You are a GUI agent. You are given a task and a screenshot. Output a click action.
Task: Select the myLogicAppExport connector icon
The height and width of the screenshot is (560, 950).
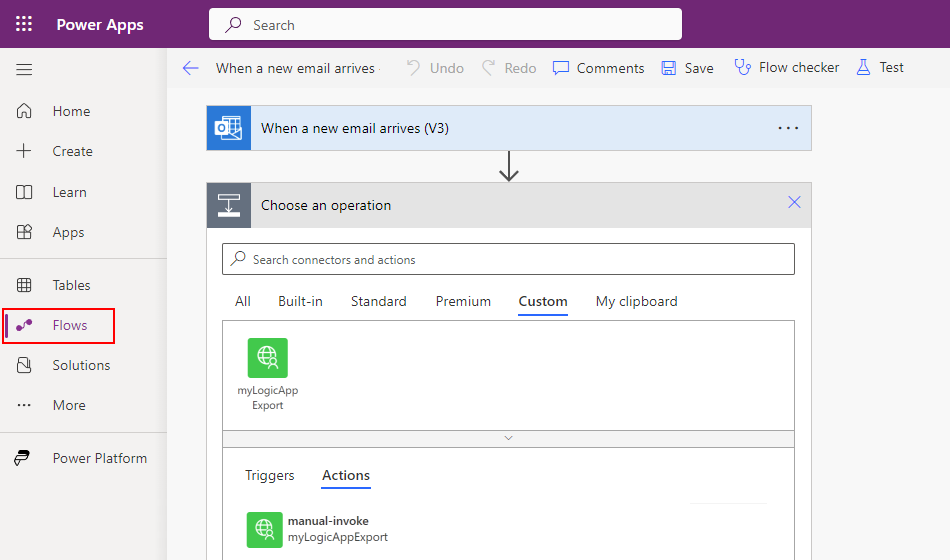(268, 358)
